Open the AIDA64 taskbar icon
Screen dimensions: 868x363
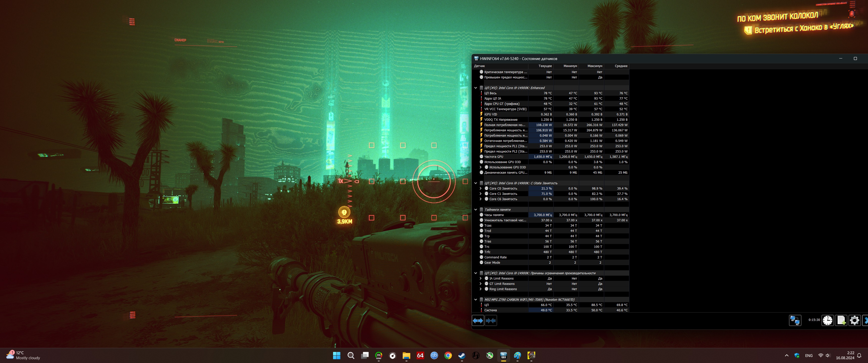point(420,356)
